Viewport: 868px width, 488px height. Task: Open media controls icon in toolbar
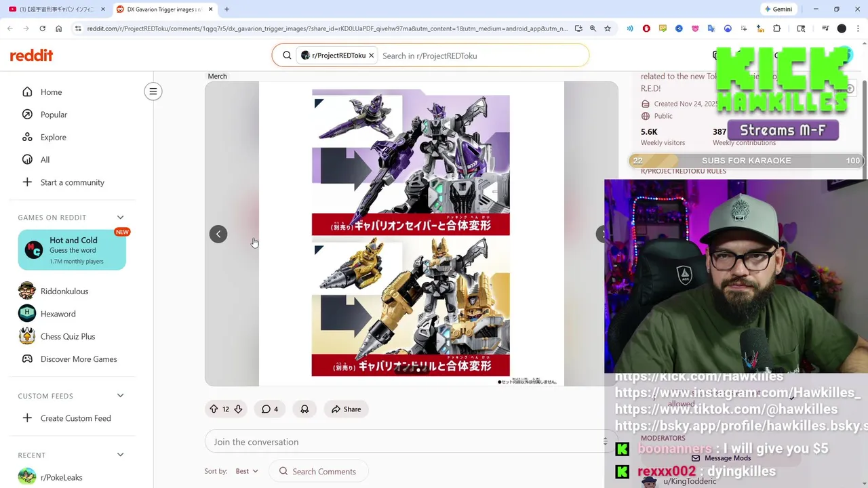pyautogui.click(x=825, y=28)
